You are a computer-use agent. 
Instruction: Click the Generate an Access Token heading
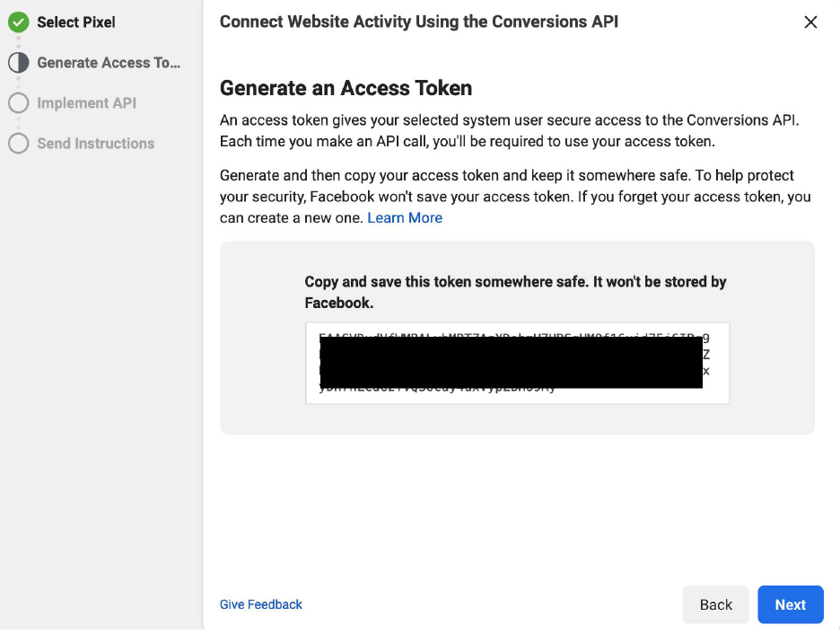346,88
